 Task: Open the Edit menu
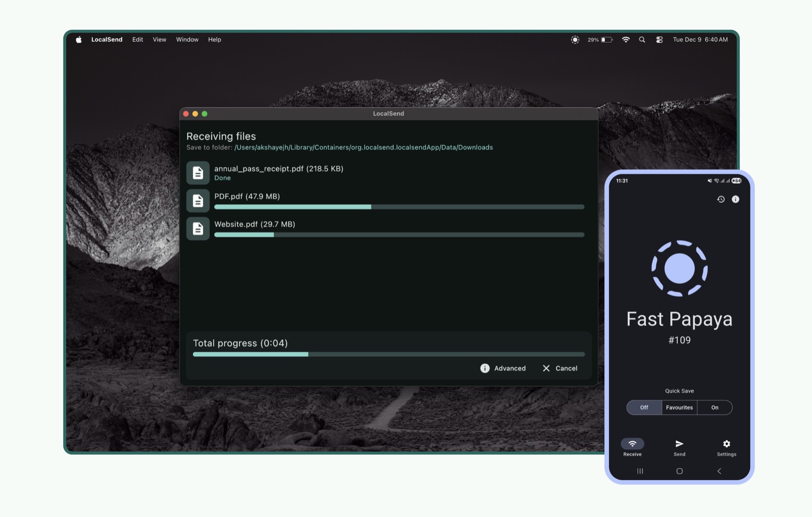[x=138, y=40]
